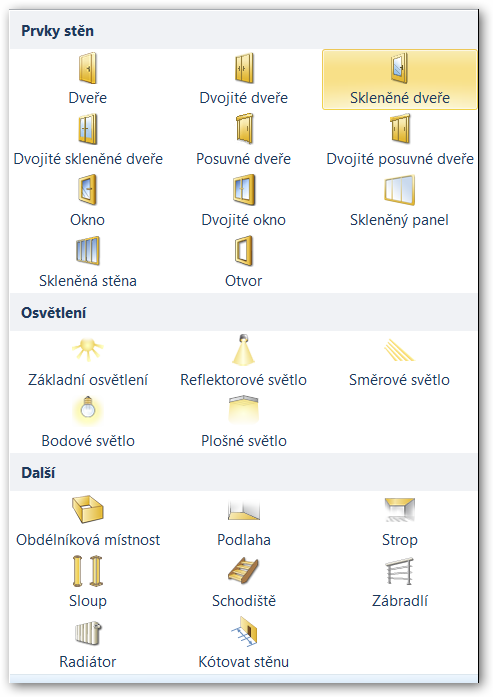
Task: Select the Skleněný panel element
Action: click(399, 201)
